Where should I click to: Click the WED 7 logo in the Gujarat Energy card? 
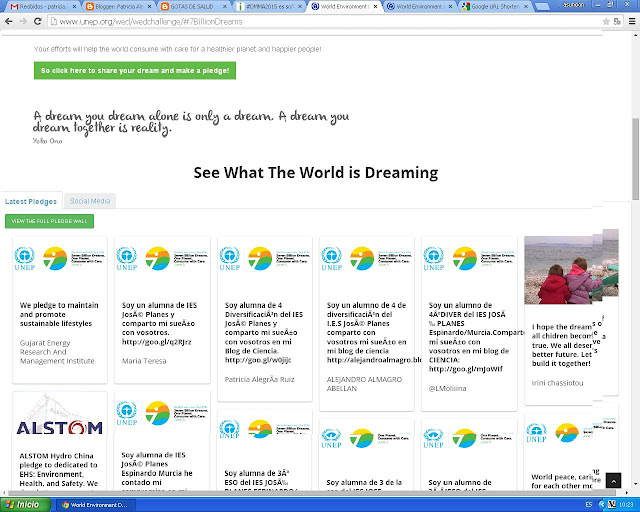pos(55,258)
